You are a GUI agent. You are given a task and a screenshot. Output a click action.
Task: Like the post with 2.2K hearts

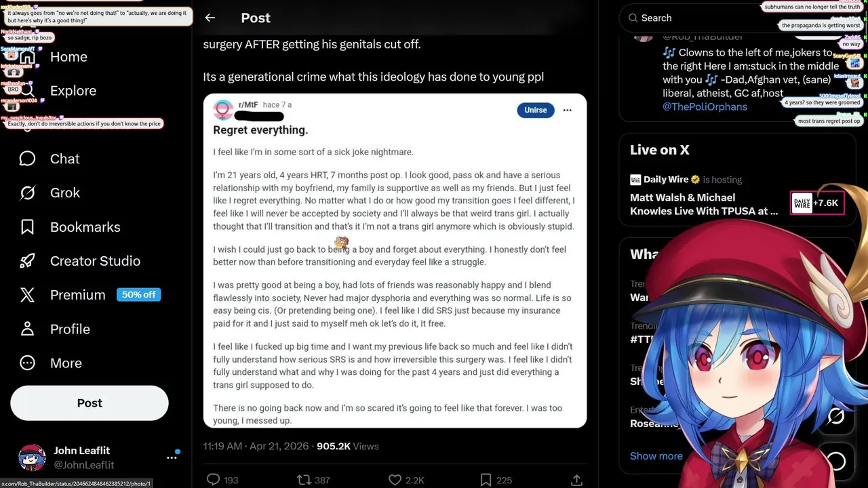[x=395, y=480]
